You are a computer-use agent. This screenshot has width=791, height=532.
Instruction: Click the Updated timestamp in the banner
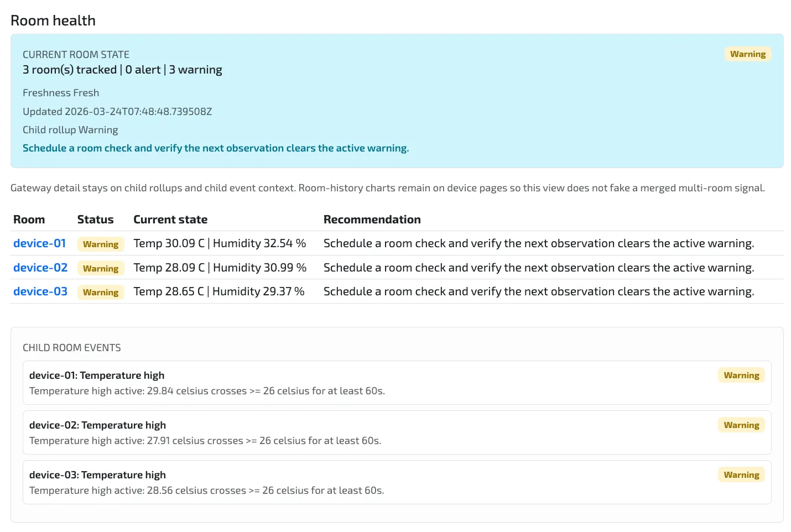(117, 111)
